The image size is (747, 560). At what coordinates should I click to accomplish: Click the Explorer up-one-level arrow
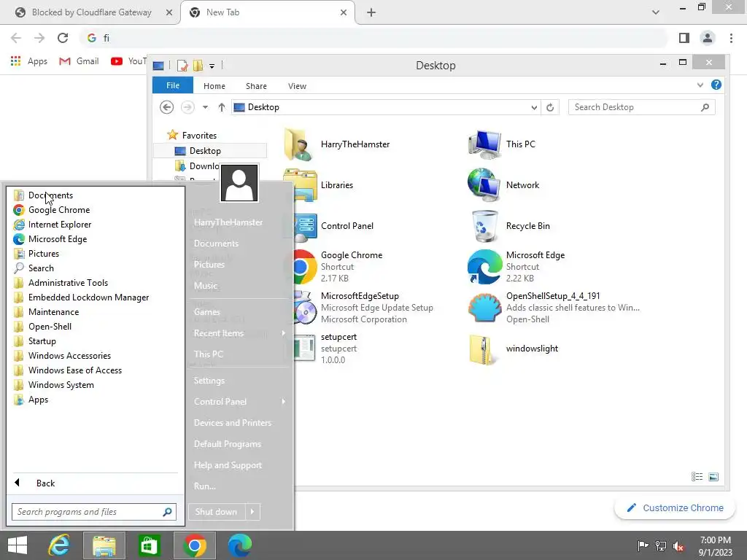tap(222, 107)
